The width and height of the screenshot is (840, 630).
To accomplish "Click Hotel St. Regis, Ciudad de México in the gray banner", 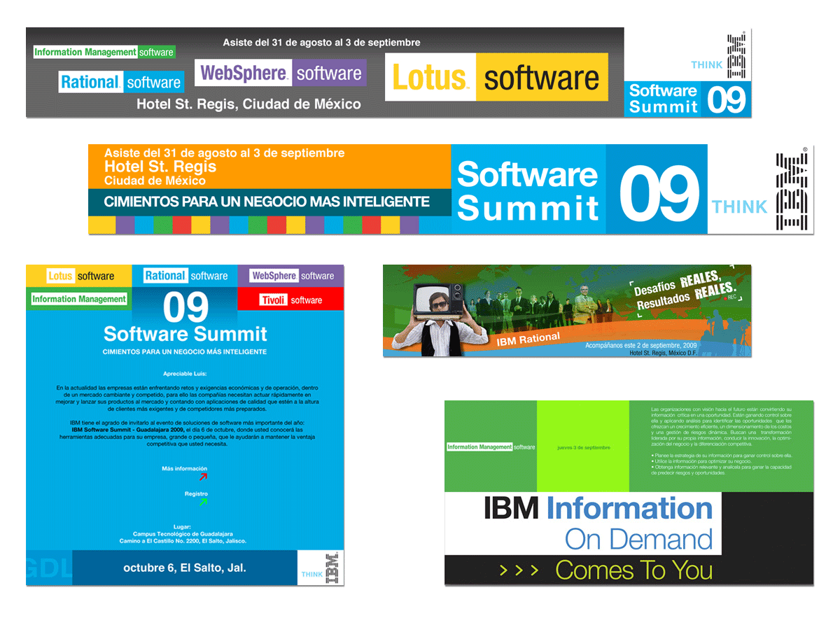I will coord(248,104).
